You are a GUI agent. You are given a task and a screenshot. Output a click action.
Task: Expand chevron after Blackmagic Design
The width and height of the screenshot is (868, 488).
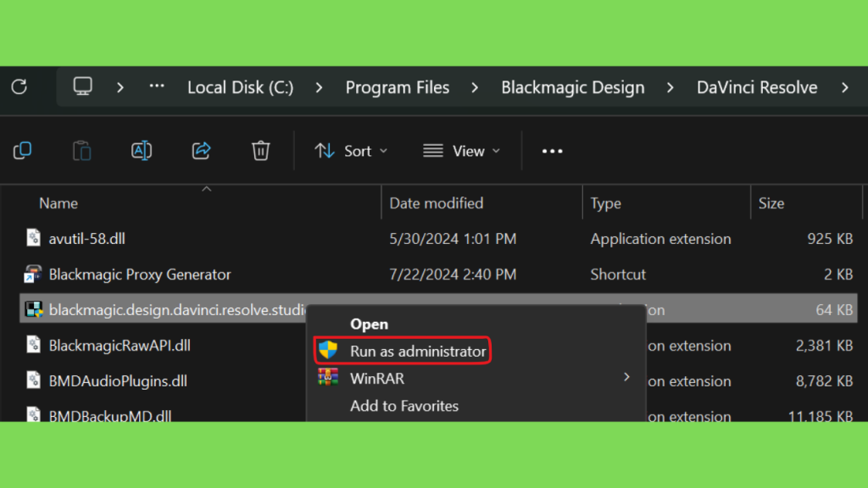click(x=670, y=87)
